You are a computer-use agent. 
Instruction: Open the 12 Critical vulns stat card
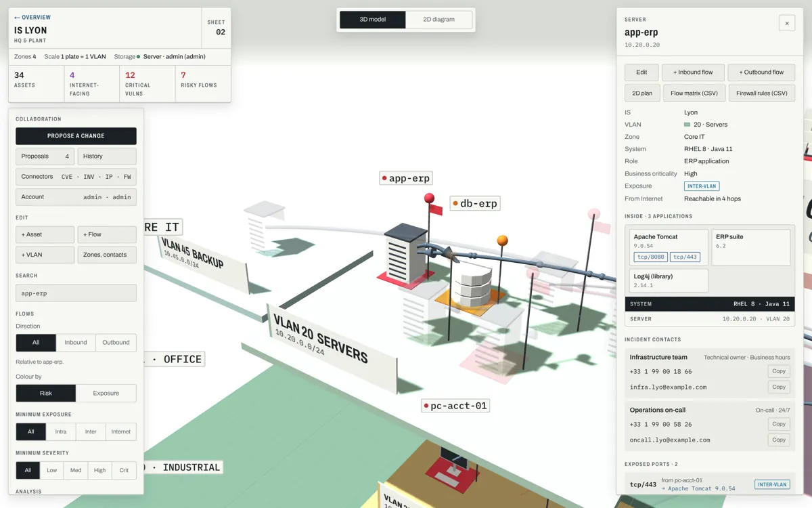(148, 84)
